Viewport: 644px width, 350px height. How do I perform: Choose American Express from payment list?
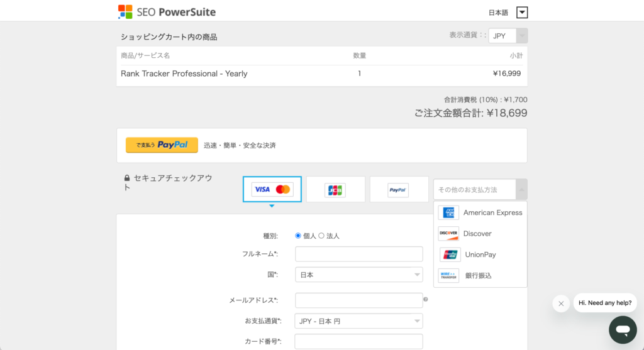(x=480, y=212)
